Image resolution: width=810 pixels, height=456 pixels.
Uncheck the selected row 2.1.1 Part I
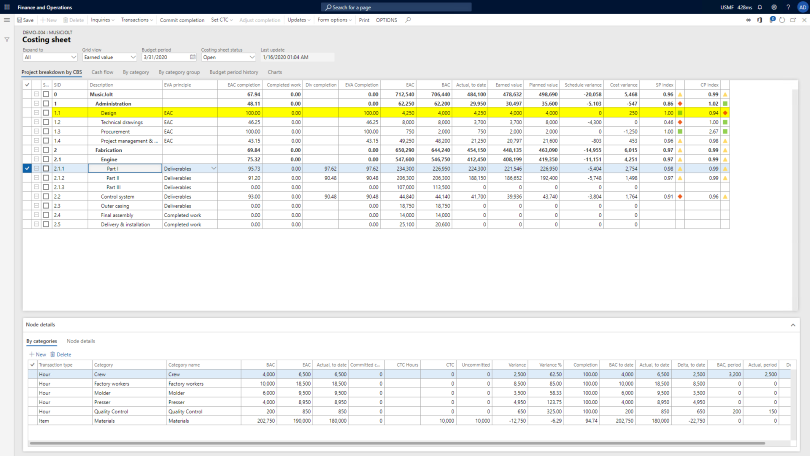[27, 169]
